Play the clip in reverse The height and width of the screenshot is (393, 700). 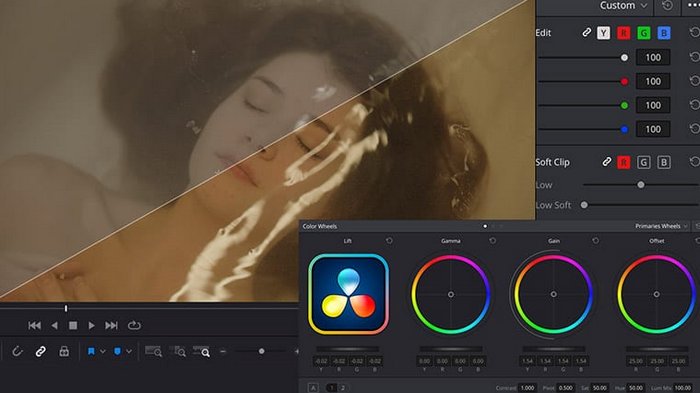tap(54, 326)
